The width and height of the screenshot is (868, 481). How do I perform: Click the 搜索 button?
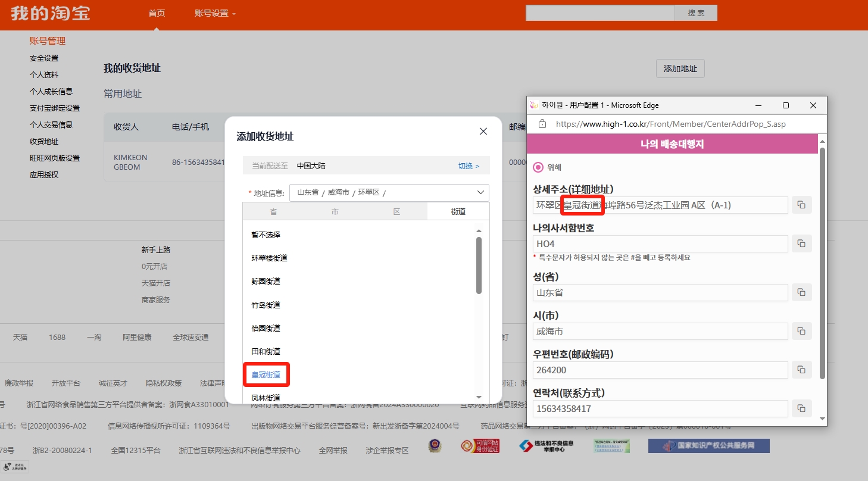point(695,13)
